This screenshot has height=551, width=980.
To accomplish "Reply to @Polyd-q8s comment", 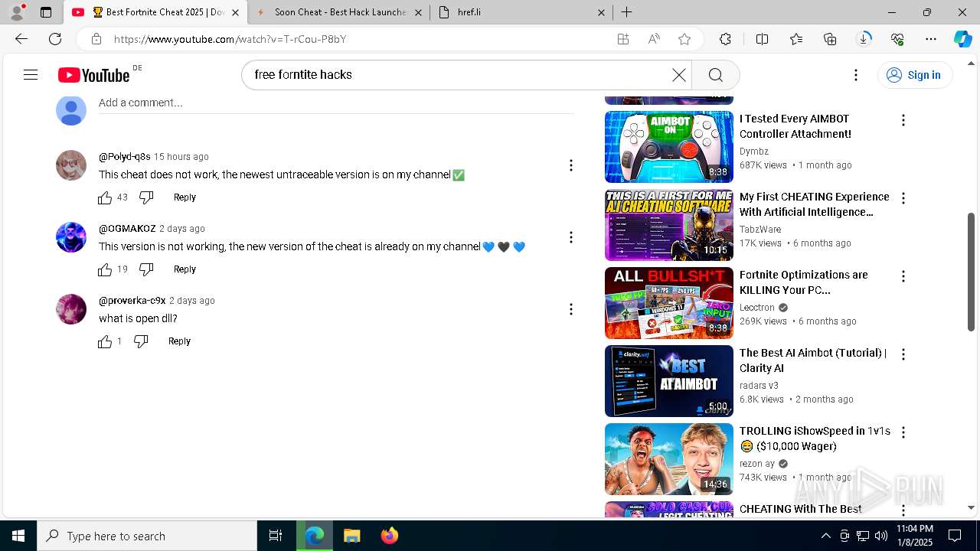I will click(185, 197).
